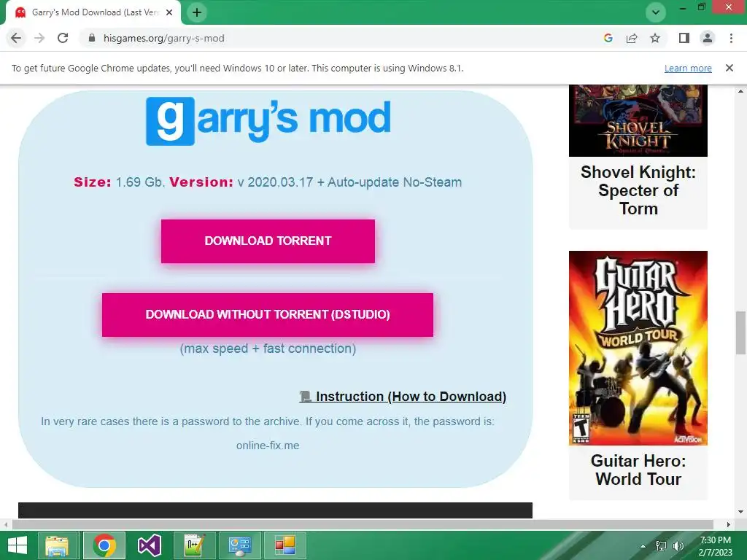Open the Google search icon in address bar
This screenshot has height=560, width=747.
click(608, 38)
